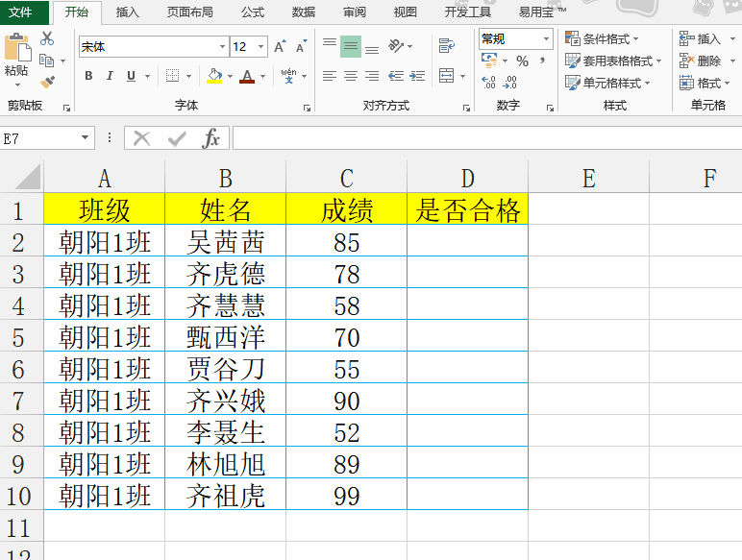742x560 pixels.
Task: Open the 易用宝 tab
Action: click(x=542, y=12)
